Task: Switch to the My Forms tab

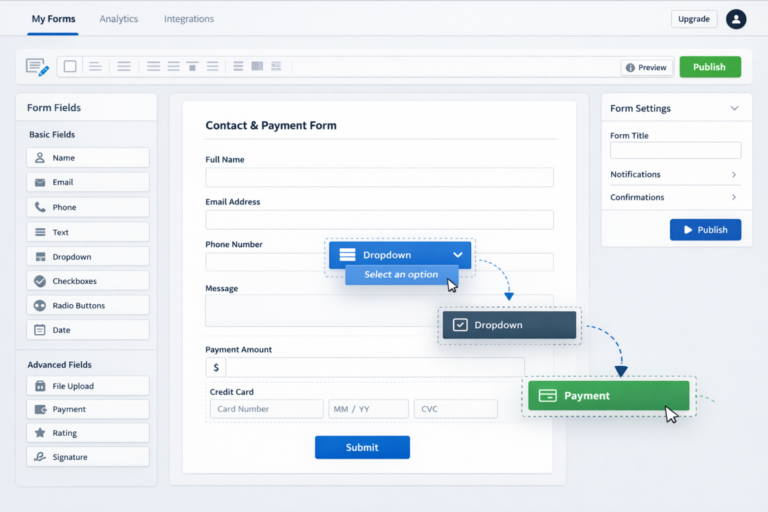Action: click(x=53, y=19)
